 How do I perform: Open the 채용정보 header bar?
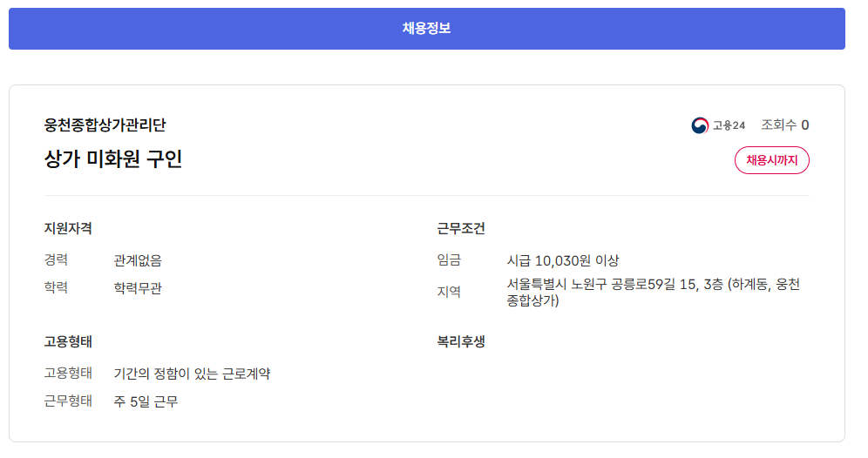pos(427,29)
